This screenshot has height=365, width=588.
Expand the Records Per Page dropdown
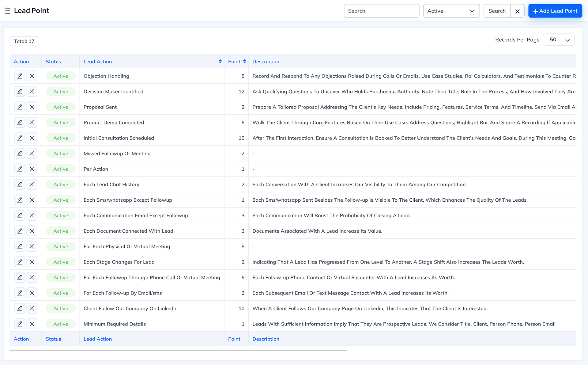point(558,40)
